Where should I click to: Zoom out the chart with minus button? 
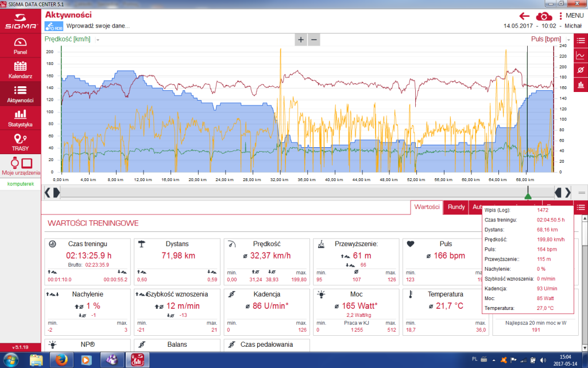click(x=314, y=40)
